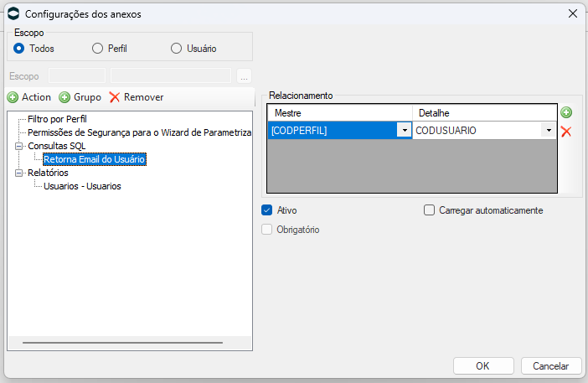
Task: Select the Usuário scope radio button
Action: click(x=176, y=49)
